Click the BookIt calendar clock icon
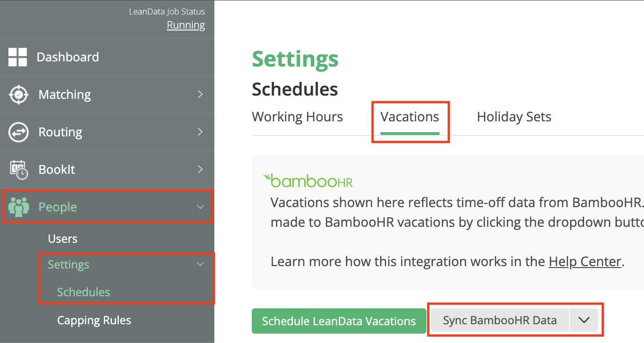This screenshot has height=343, width=644. [x=18, y=170]
